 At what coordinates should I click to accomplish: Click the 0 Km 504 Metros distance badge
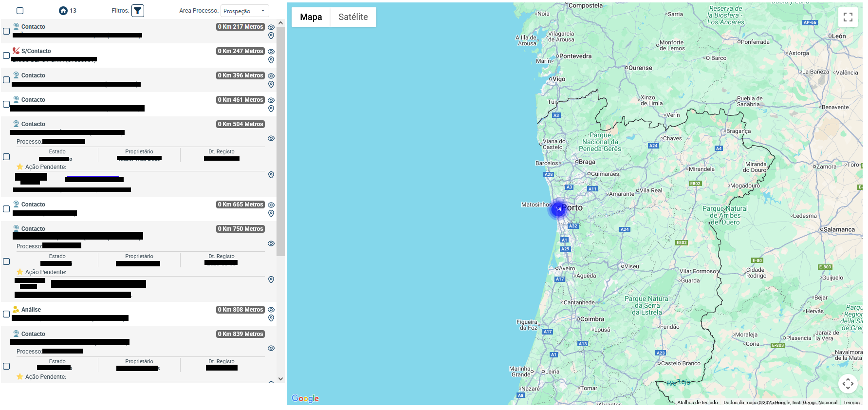tap(240, 124)
